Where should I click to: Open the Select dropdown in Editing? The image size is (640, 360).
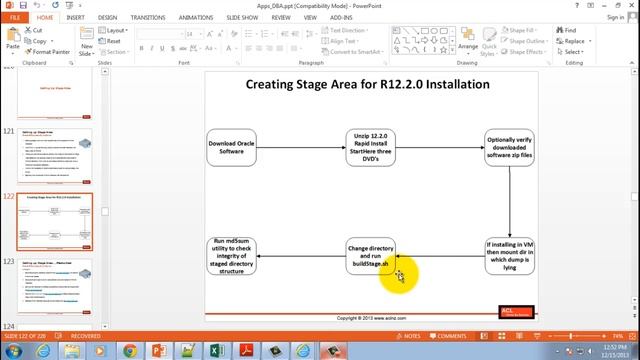[x=570, y=52]
